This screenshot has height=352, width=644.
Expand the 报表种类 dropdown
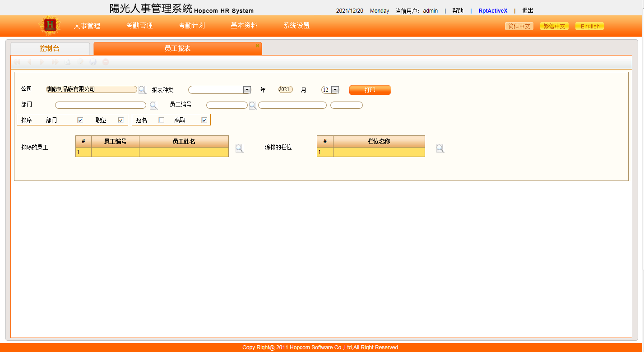[x=247, y=90]
